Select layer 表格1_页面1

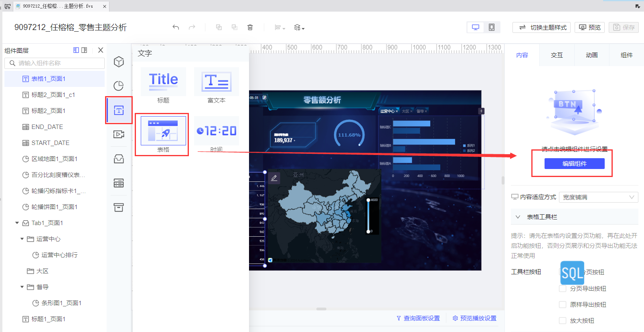click(55, 79)
